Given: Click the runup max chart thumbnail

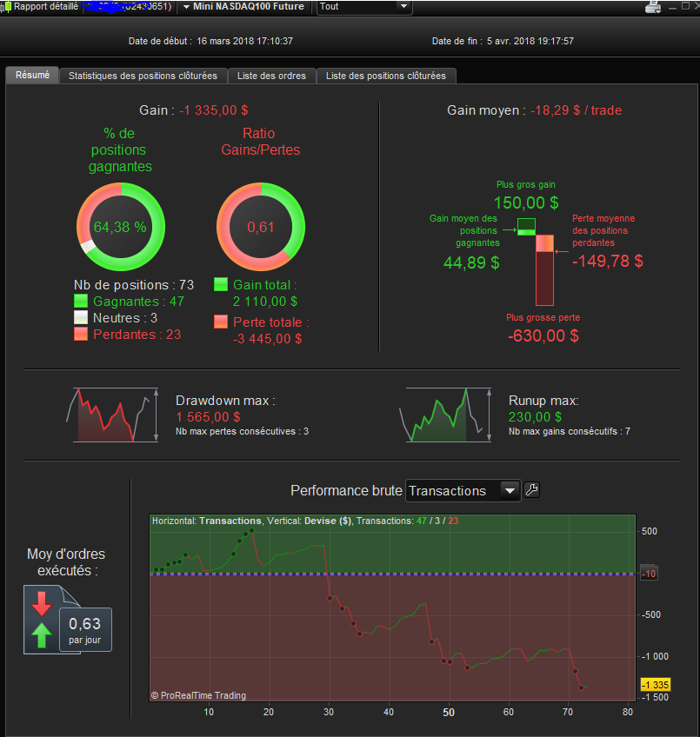Looking at the screenshot, I should pyautogui.click(x=445, y=415).
